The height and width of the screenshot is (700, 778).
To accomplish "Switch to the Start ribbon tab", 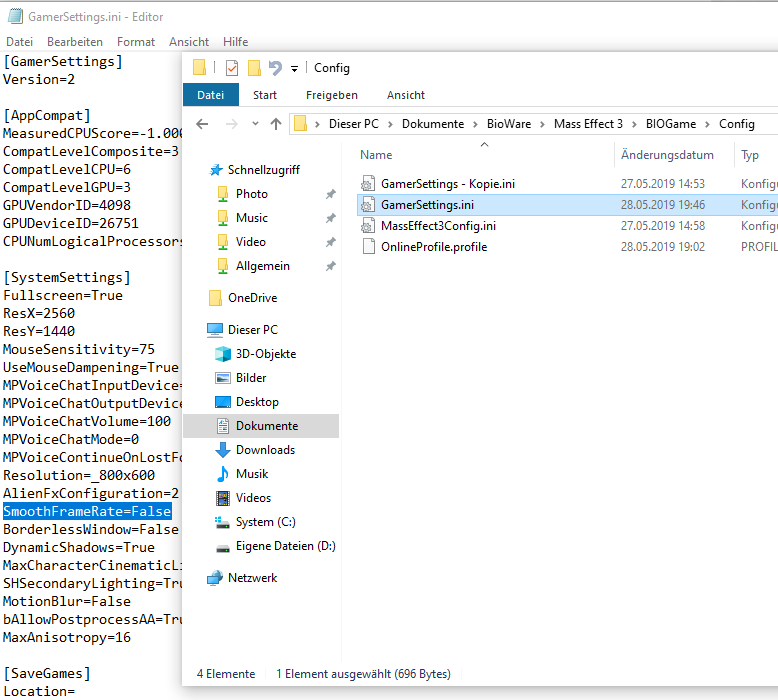I will 265,95.
